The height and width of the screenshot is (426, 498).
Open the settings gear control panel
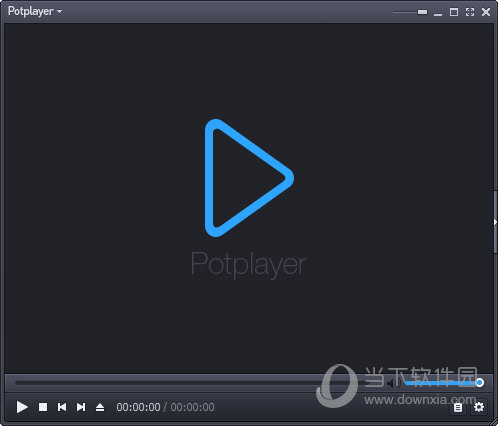click(x=479, y=407)
